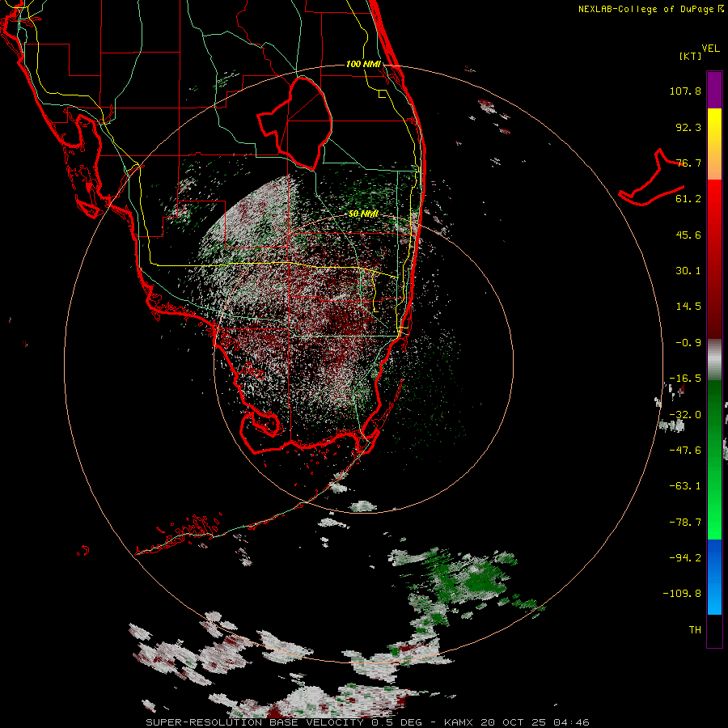Click the TH label under the scale

695,630
